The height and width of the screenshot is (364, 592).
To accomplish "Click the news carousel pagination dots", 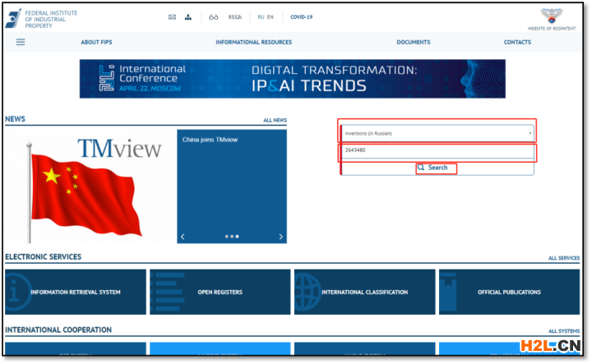I will coord(232,237).
